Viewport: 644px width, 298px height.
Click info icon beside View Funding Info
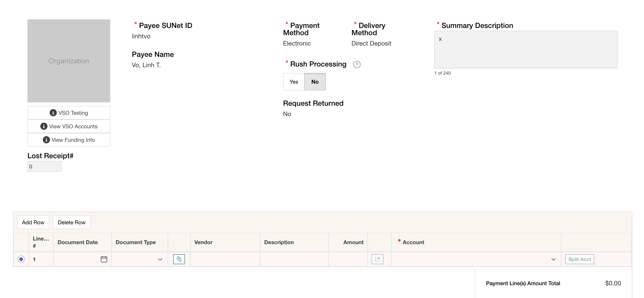click(x=46, y=140)
